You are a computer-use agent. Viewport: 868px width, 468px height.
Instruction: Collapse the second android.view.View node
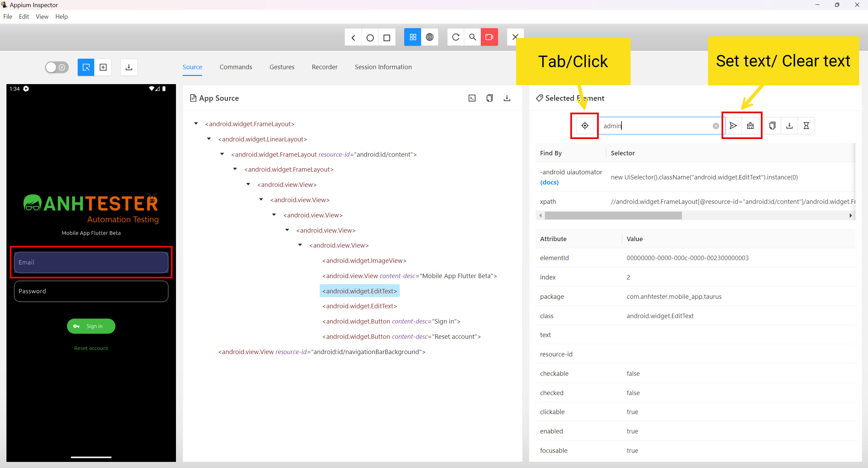tap(261, 200)
